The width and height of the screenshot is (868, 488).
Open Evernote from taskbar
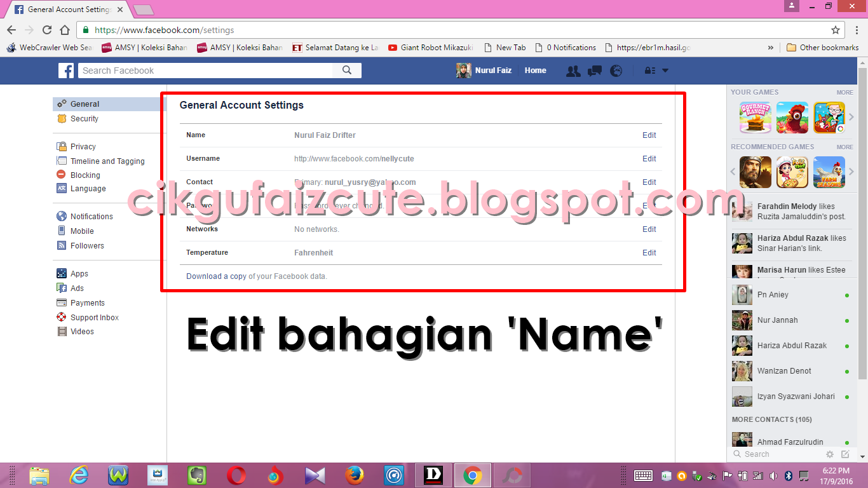tap(197, 475)
